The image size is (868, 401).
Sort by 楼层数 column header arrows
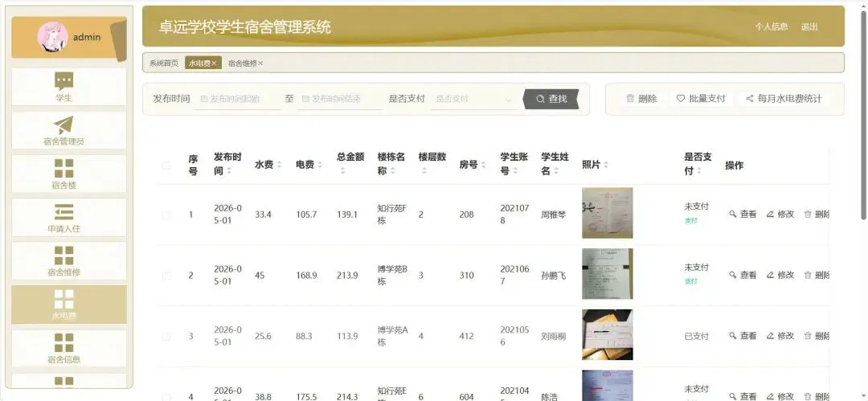click(x=424, y=172)
